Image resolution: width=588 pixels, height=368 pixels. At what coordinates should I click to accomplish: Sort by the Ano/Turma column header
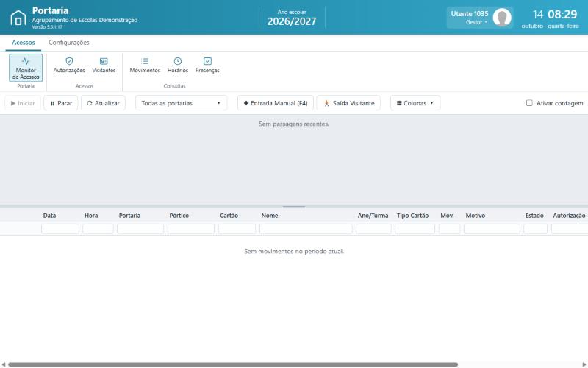point(373,216)
